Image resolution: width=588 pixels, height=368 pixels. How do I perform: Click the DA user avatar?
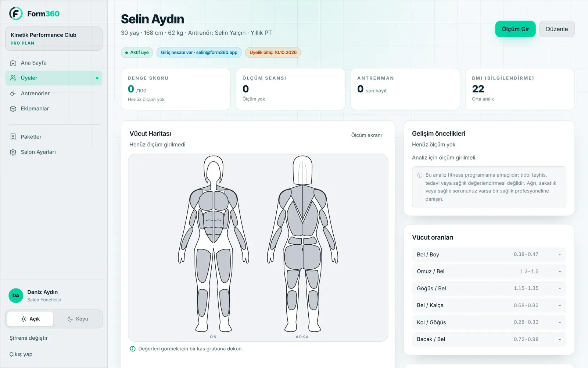16,296
